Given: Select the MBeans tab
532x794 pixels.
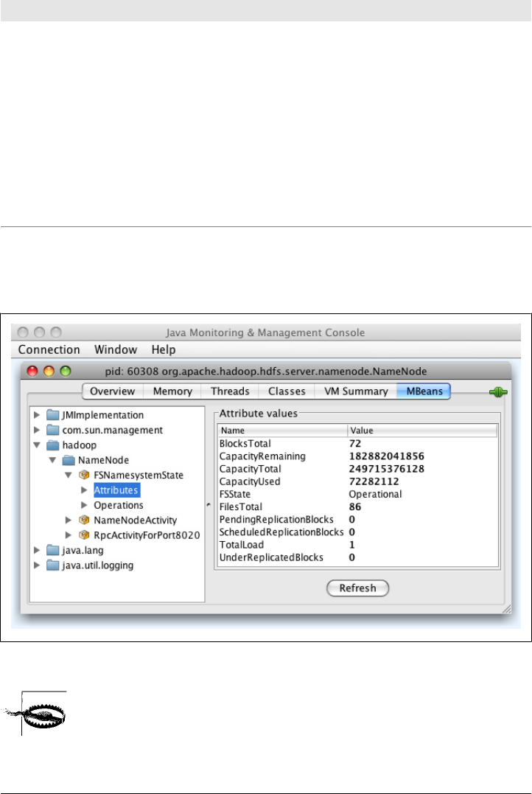Looking at the screenshot, I should coord(424,391).
